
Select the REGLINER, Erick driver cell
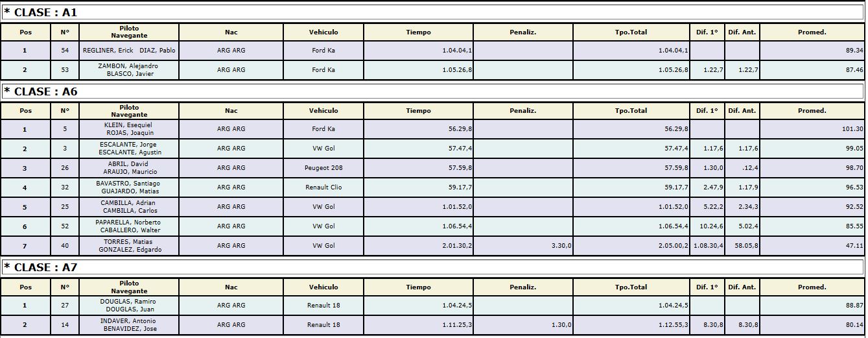pyautogui.click(x=129, y=51)
